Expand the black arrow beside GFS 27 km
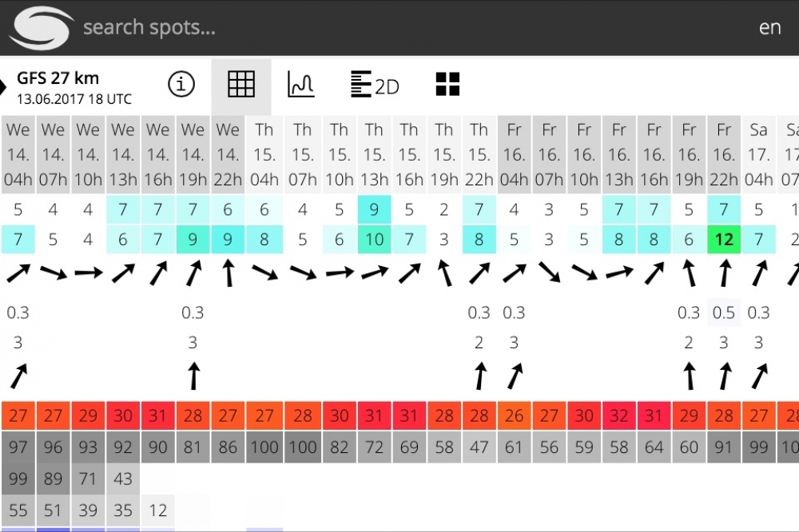Viewport: 799px width, 532px height. point(2,86)
